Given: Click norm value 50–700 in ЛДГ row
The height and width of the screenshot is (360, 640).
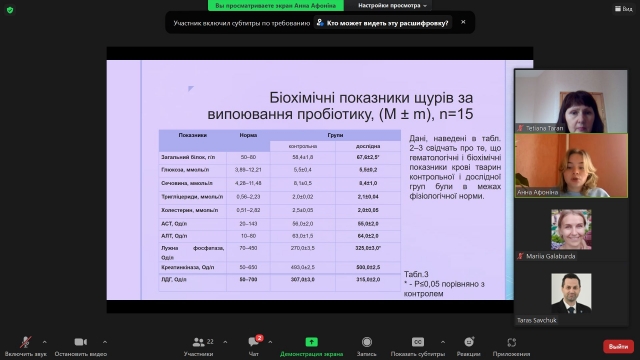Looking at the screenshot, I should [248, 280].
